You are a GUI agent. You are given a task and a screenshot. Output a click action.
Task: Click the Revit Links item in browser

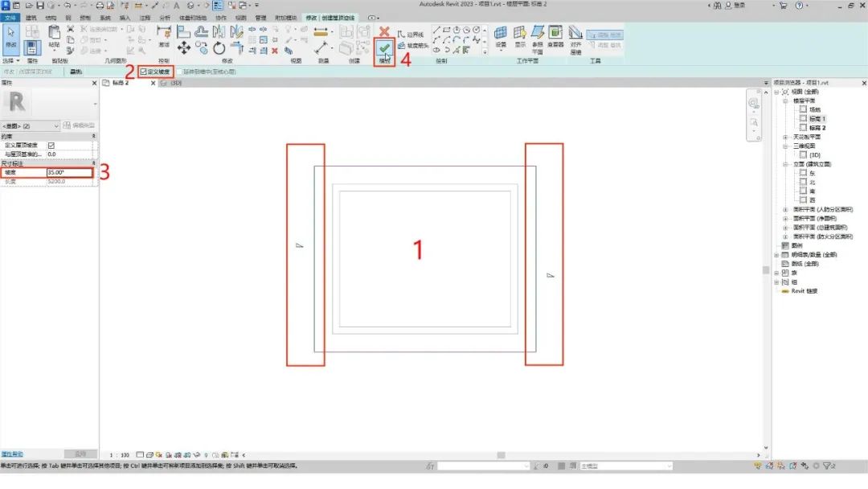click(x=805, y=290)
